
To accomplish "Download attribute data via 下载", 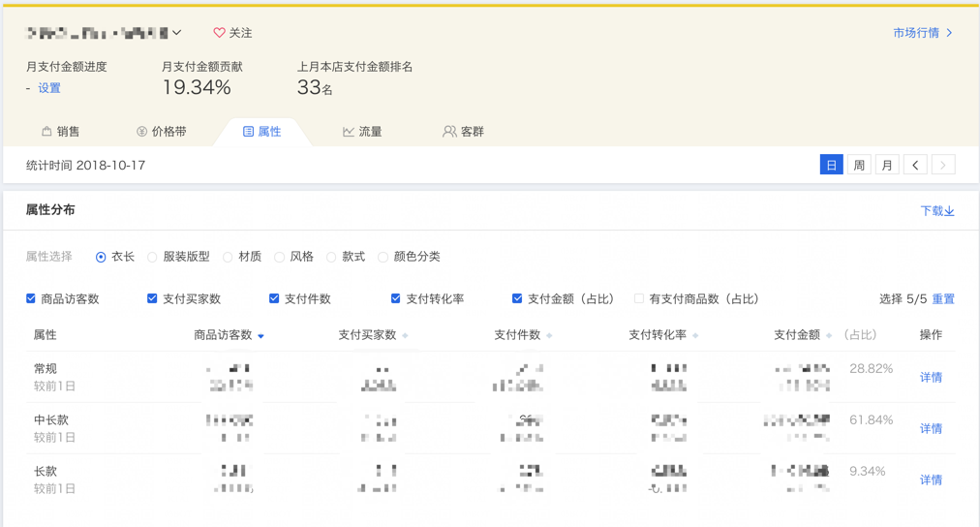I will 936,210.
